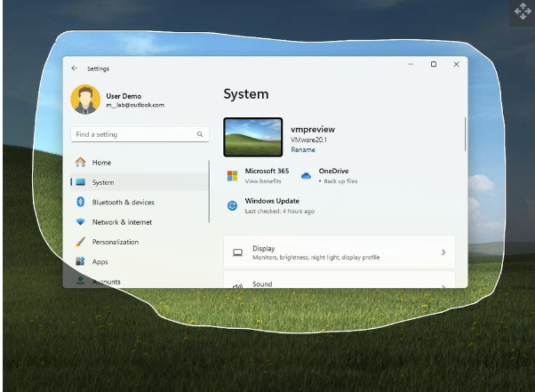Click the Rename link
535x392 pixels.
(x=303, y=149)
